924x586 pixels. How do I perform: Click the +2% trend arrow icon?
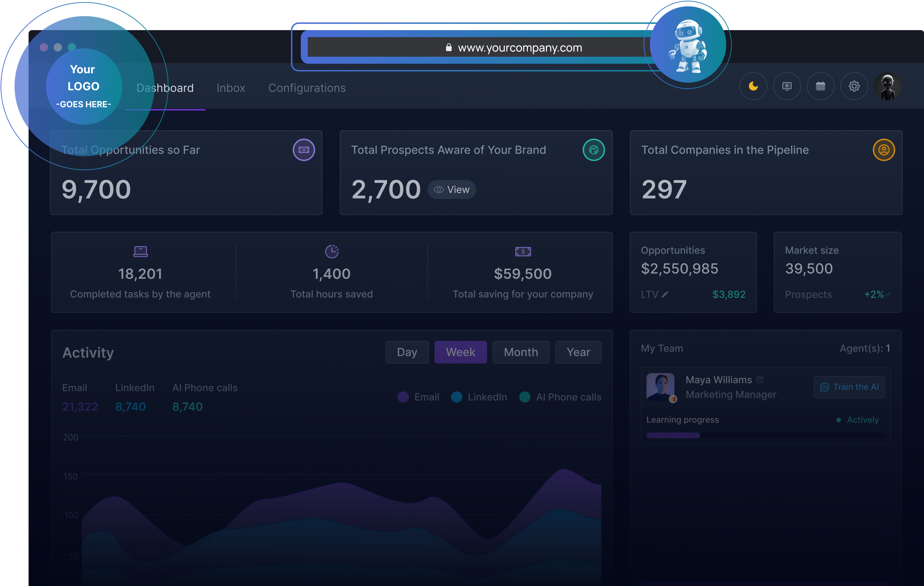point(888,294)
